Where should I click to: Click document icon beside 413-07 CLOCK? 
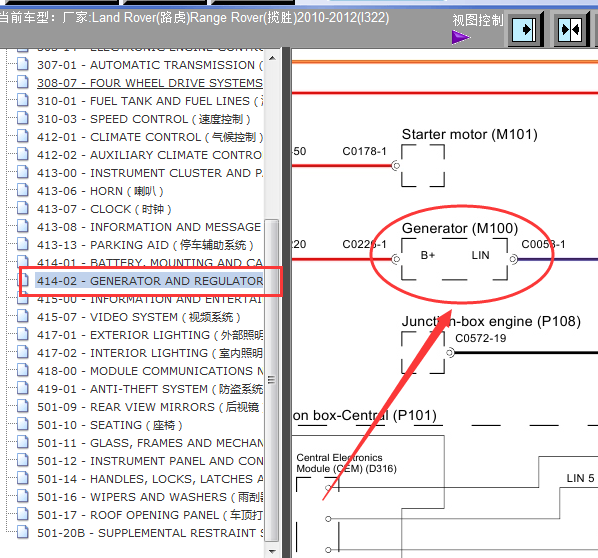click(x=23, y=208)
